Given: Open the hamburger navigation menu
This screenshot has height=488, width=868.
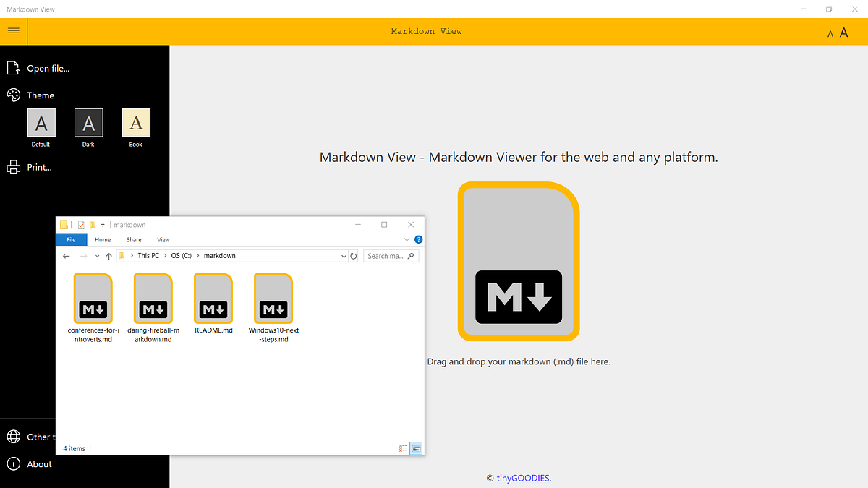Looking at the screenshot, I should click(13, 30).
